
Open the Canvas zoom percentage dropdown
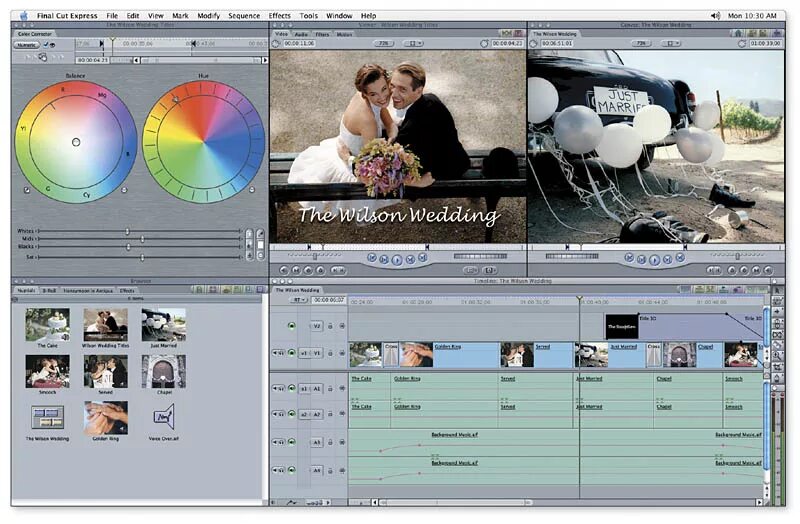click(641, 44)
